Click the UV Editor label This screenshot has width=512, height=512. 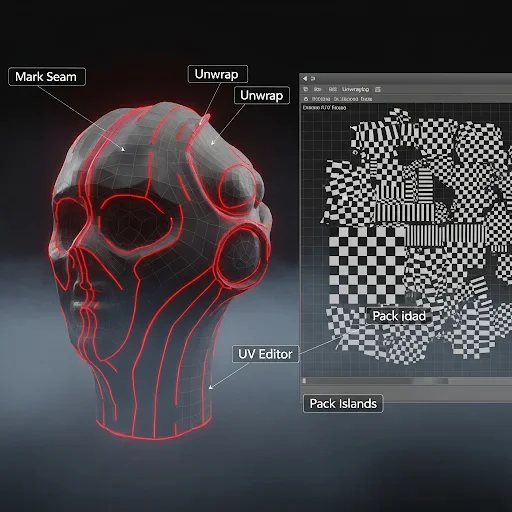click(265, 354)
